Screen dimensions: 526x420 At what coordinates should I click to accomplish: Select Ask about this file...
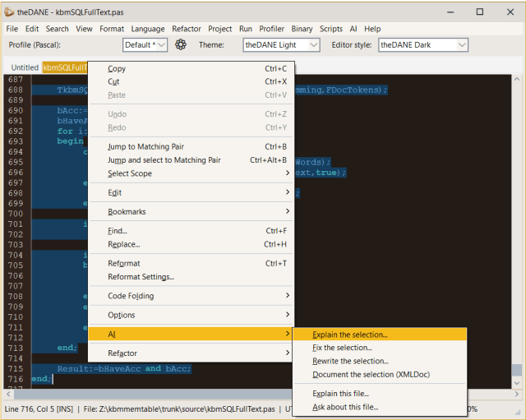pos(380,407)
